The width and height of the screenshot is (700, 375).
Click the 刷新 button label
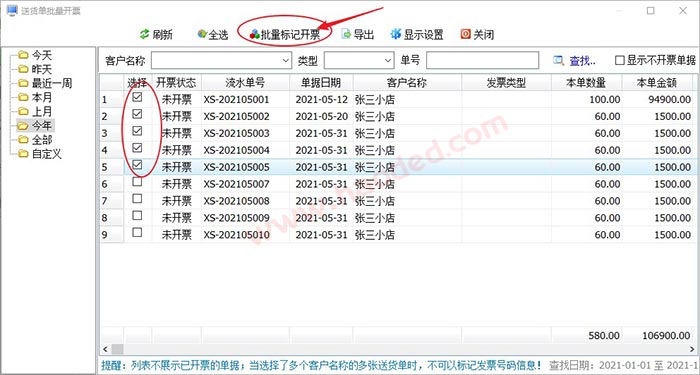pyautogui.click(x=162, y=35)
